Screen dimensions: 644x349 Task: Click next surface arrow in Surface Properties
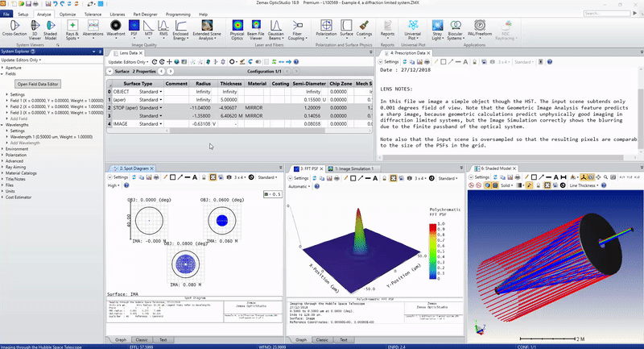click(x=171, y=72)
